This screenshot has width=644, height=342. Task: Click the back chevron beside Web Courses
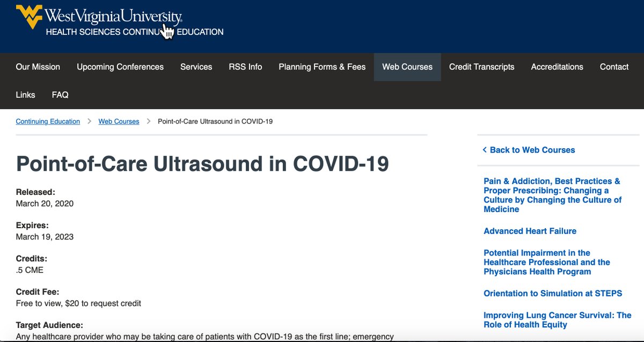point(485,150)
